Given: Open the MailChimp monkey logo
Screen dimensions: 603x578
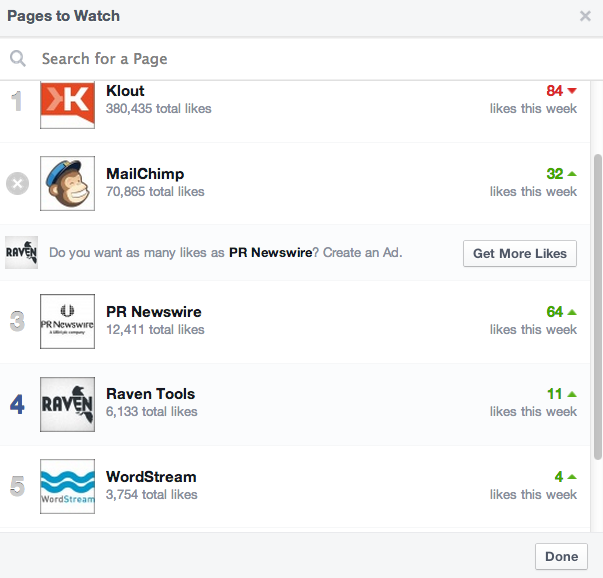Looking at the screenshot, I should [x=67, y=183].
